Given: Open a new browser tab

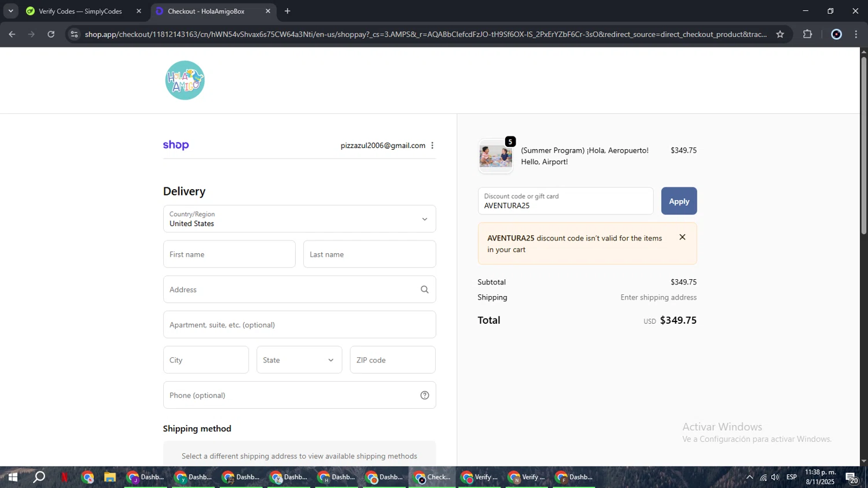Looking at the screenshot, I should coord(288,11).
